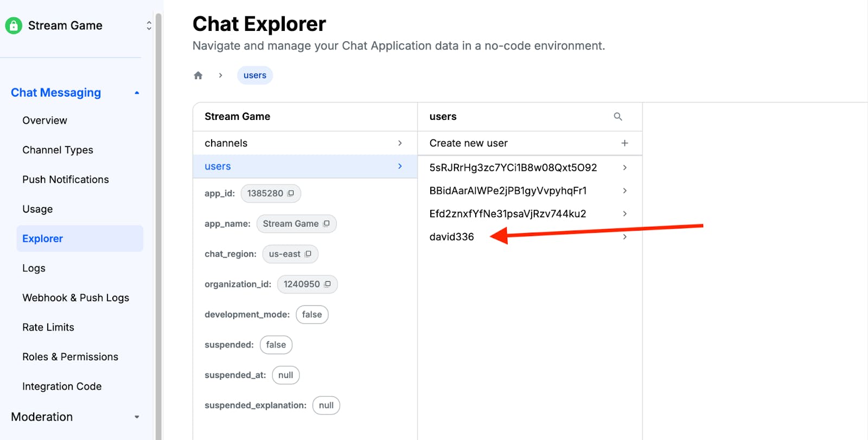Copy the organization_id 1240950 value
868x440 pixels.
[327, 284]
